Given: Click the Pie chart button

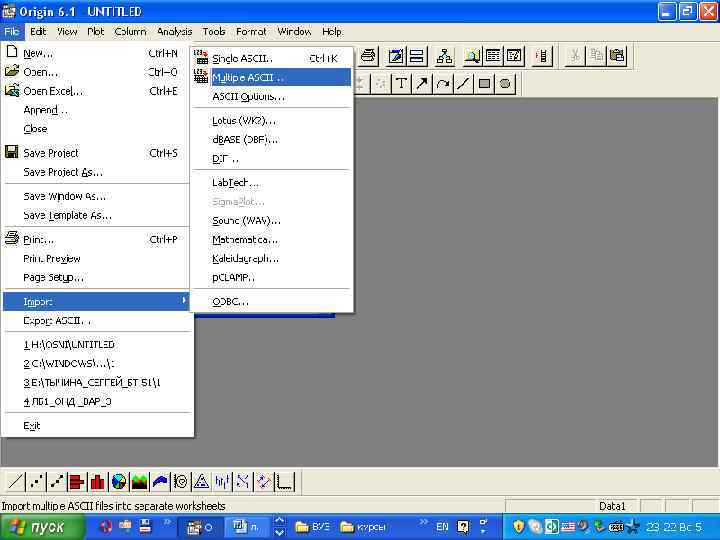Looking at the screenshot, I should 118,482.
